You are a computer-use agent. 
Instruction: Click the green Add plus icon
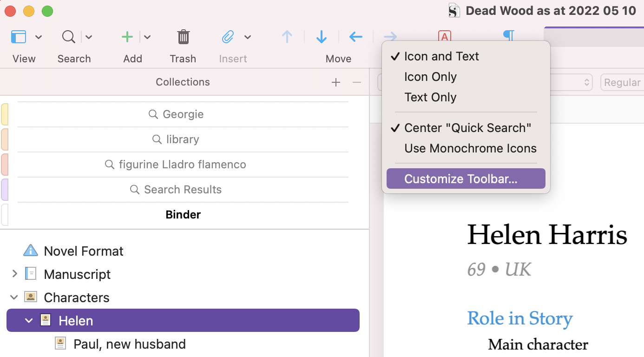click(x=127, y=37)
